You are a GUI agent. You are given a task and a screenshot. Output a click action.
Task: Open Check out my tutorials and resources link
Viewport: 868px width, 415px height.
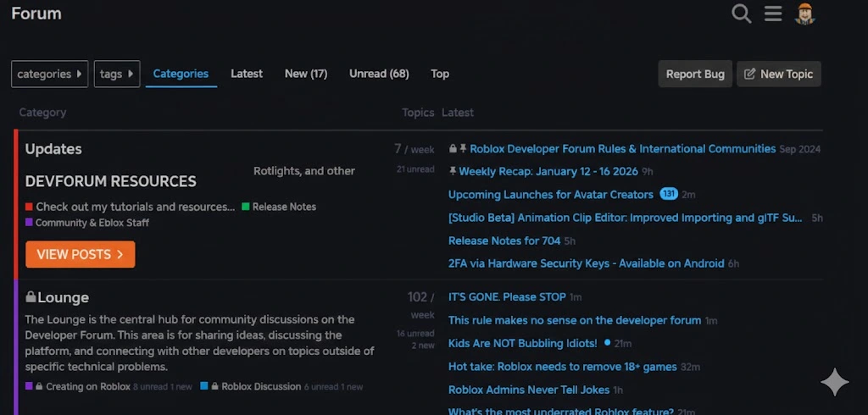pyautogui.click(x=136, y=207)
